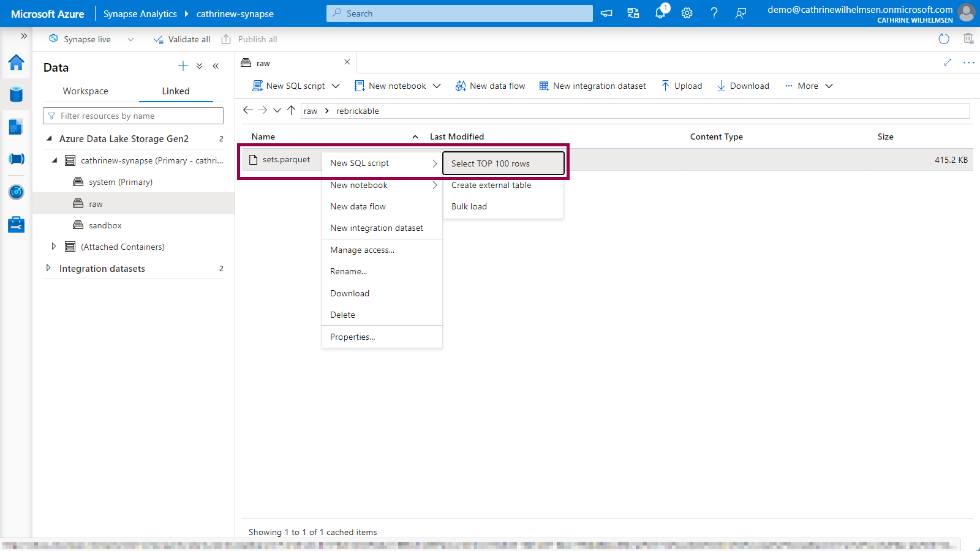Click the refresh icon in toolbar
Viewport: 980px width, 551px height.
click(944, 39)
